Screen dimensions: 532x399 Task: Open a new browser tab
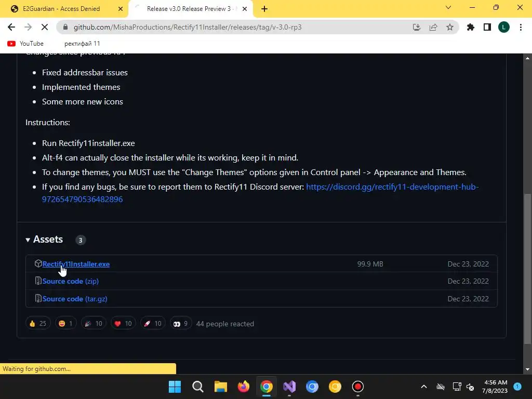pyautogui.click(x=264, y=9)
